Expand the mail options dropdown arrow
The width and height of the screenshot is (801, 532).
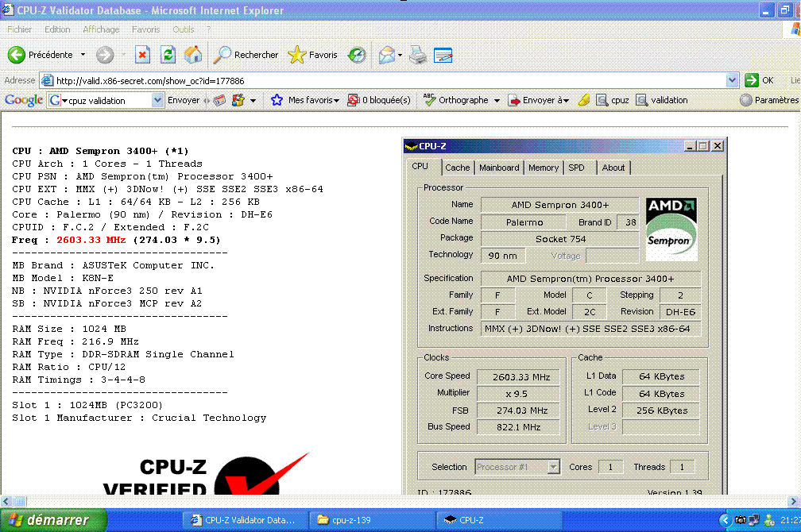pyautogui.click(x=400, y=55)
